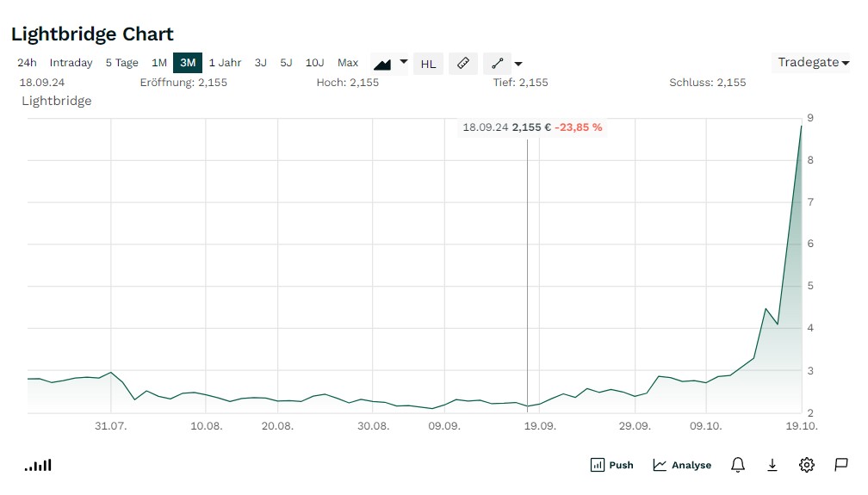Click the Push notification button
The height and width of the screenshot is (495, 868).
[611, 465]
